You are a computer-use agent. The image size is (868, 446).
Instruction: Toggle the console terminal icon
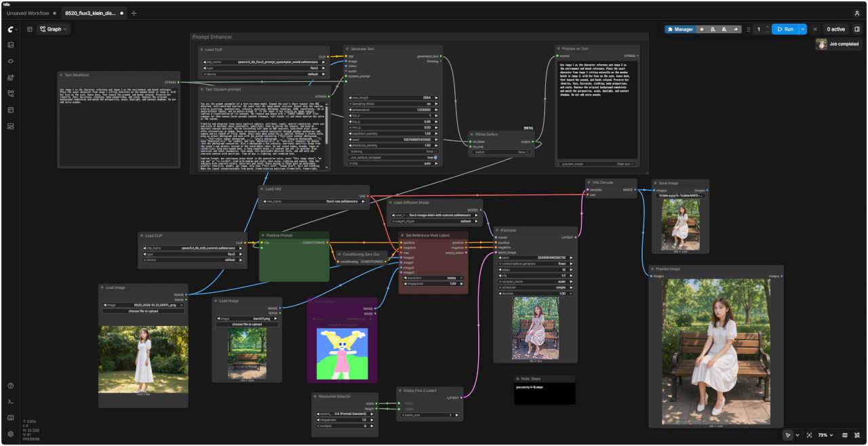click(x=11, y=402)
